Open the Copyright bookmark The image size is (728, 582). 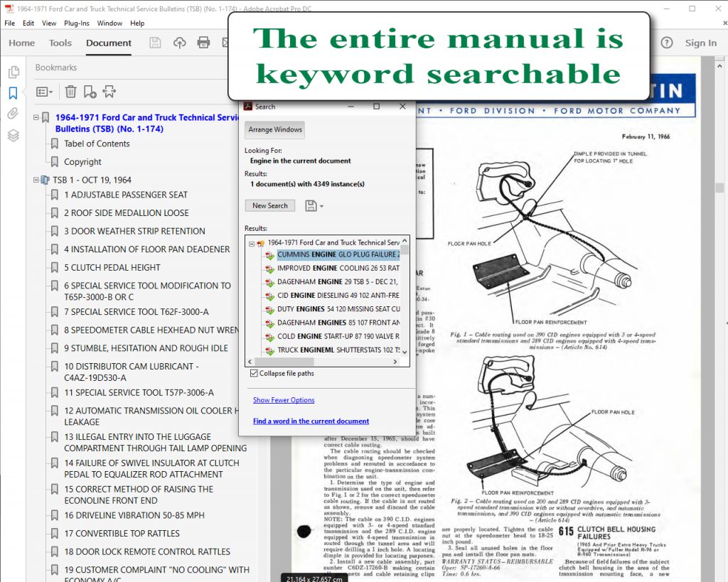(x=82, y=162)
